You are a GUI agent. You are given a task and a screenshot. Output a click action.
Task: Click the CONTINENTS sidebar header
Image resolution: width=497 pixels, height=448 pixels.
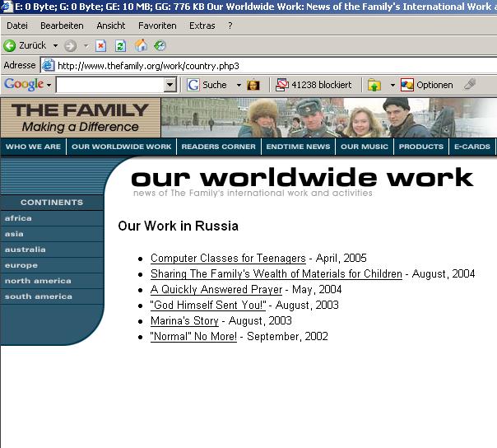tap(52, 203)
